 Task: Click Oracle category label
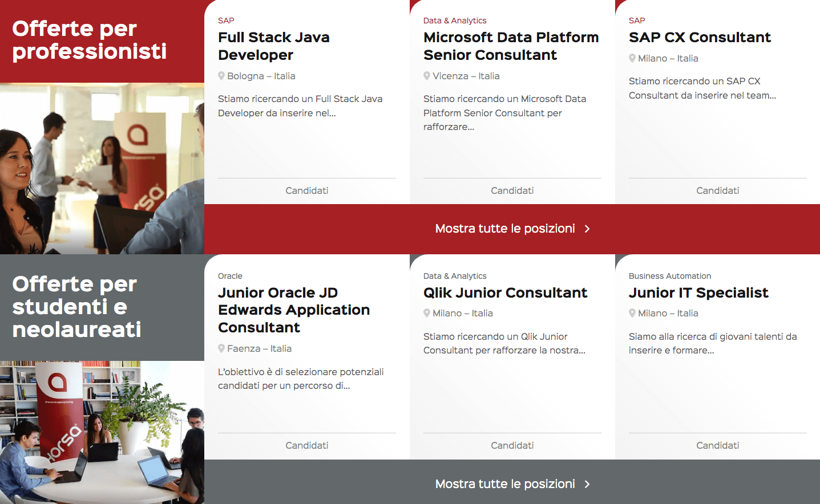pyautogui.click(x=230, y=276)
